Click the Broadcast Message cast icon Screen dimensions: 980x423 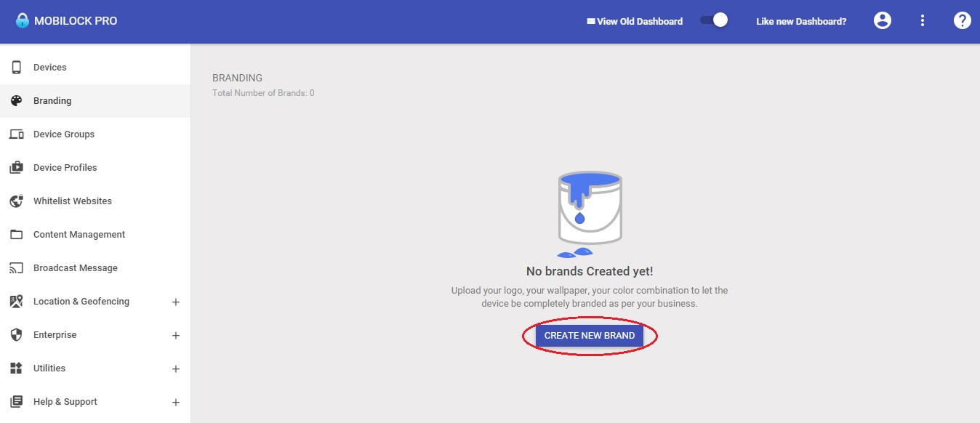click(x=16, y=268)
